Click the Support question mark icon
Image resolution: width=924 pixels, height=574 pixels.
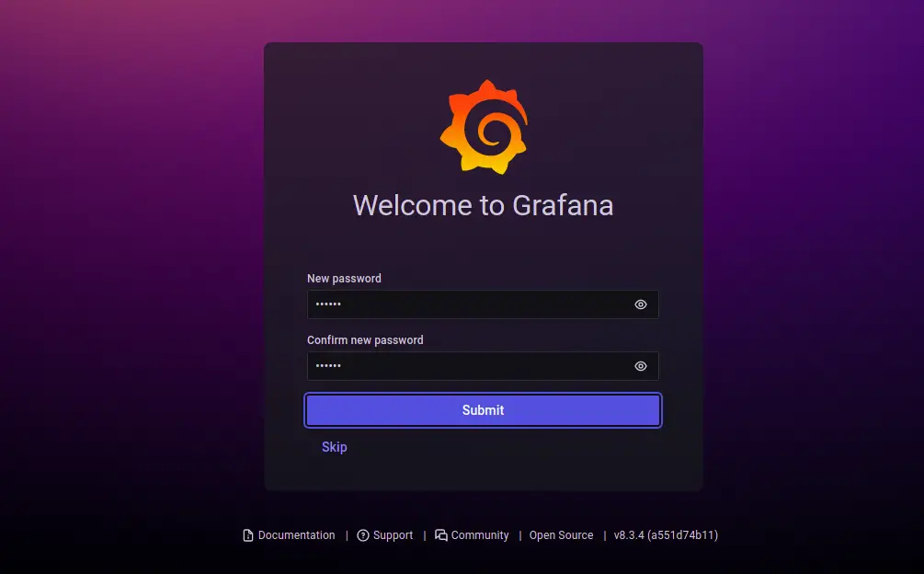click(363, 535)
